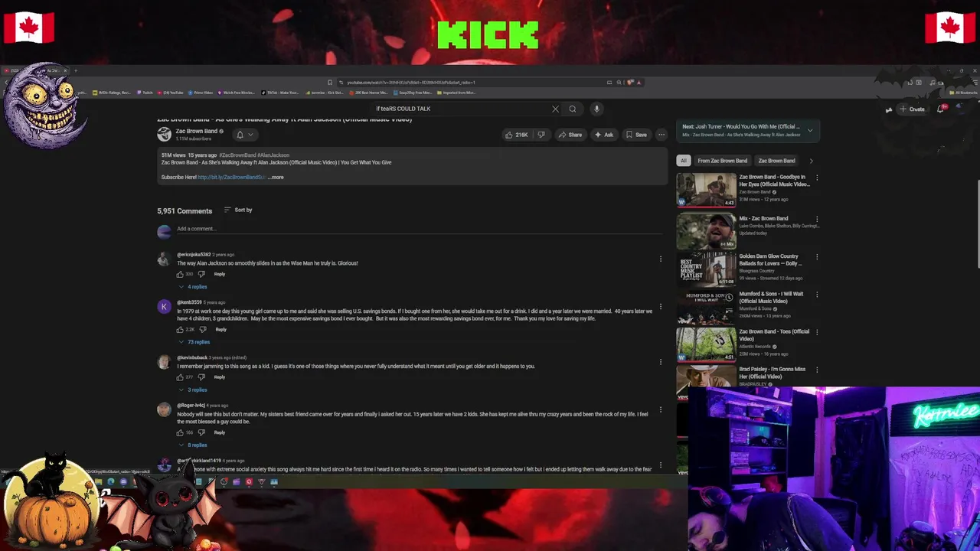Open more actions menu beside Save
Viewport: 980px width, 551px height.
point(661,135)
